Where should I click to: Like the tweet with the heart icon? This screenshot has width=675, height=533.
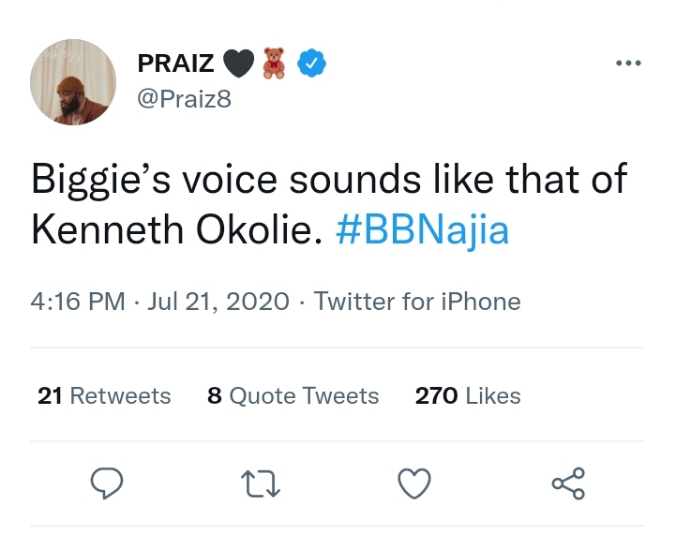click(414, 485)
